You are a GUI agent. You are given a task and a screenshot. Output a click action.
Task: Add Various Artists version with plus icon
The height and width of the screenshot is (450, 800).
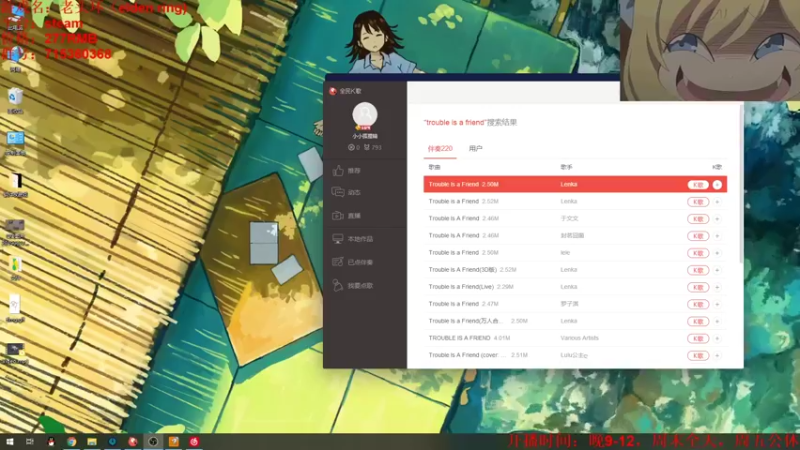coord(717,338)
